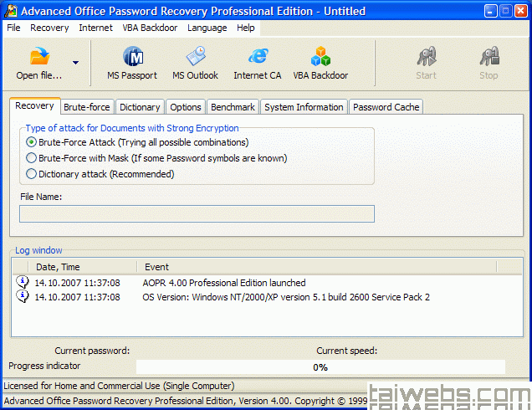Screen dimensions: 532x410
Task: Expand the Open file dropdown arrow
Action: [x=76, y=62]
